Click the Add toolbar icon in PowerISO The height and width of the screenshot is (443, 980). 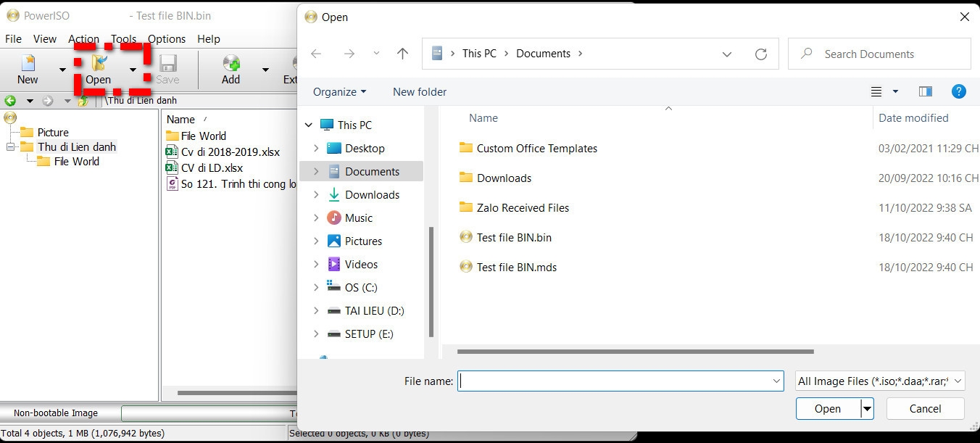coord(231,70)
